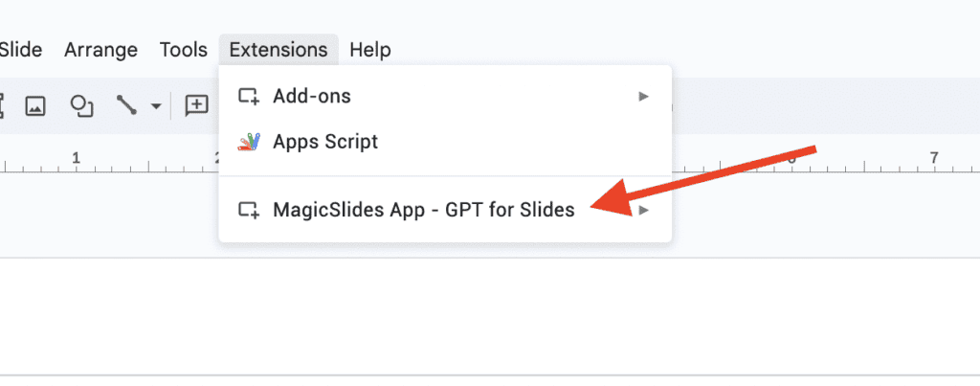Open the Tools menu
This screenshot has width=980, height=386.
[183, 50]
